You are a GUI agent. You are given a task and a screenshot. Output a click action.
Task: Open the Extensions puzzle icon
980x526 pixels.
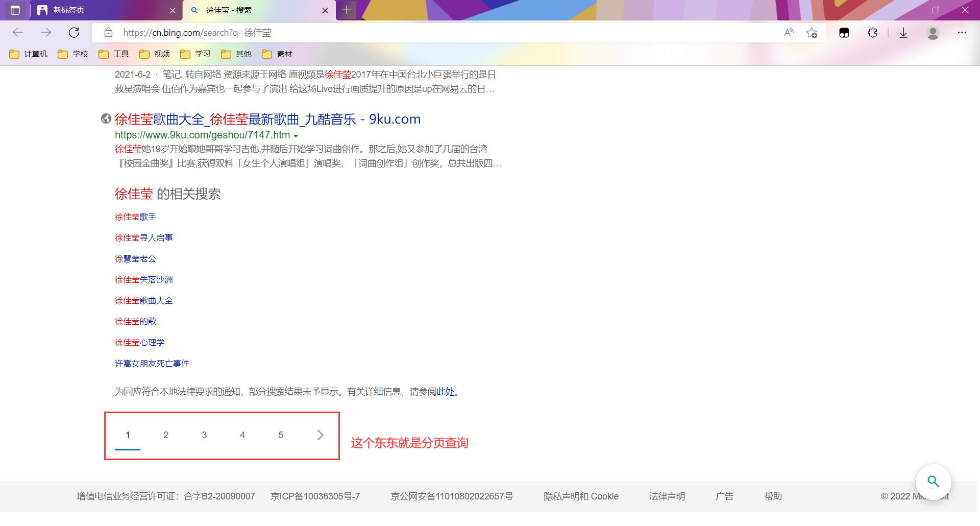coord(873,33)
